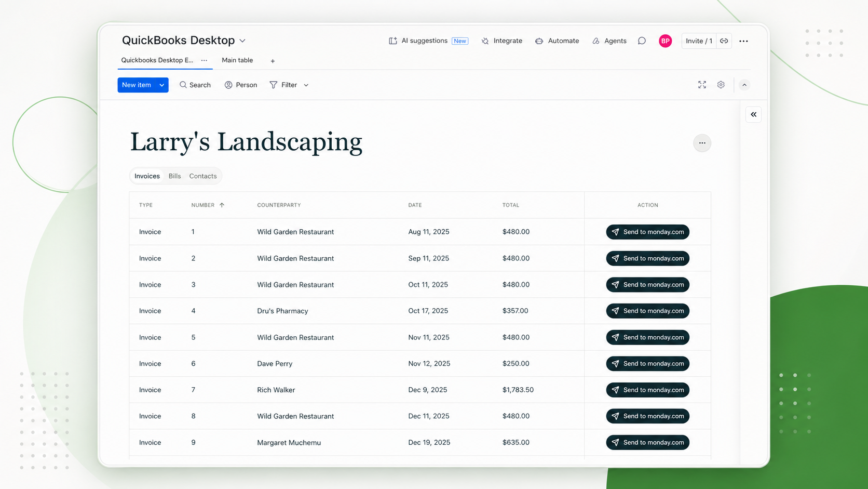The image size is (868, 489).
Task: Select the Margaret Muchemu counterparty cell
Action: [x=289, y=443]
